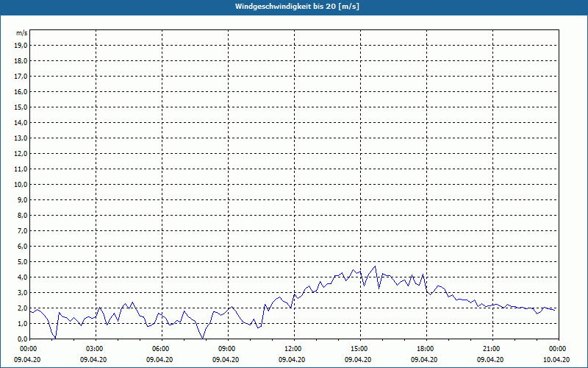
Task: Click the wind speed dip to zero before 09:00
Action: 203,338
